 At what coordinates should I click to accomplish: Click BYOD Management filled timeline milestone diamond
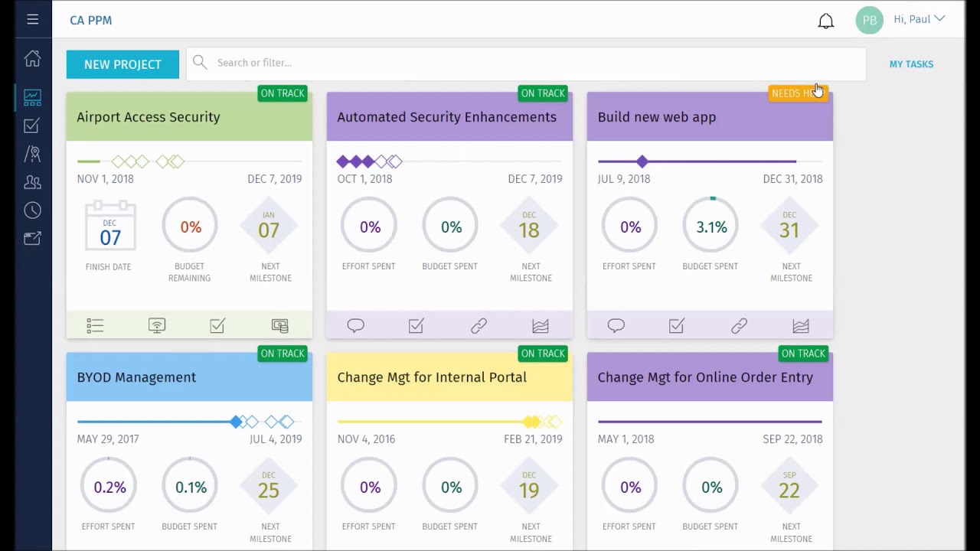click(x=237, y=422)
